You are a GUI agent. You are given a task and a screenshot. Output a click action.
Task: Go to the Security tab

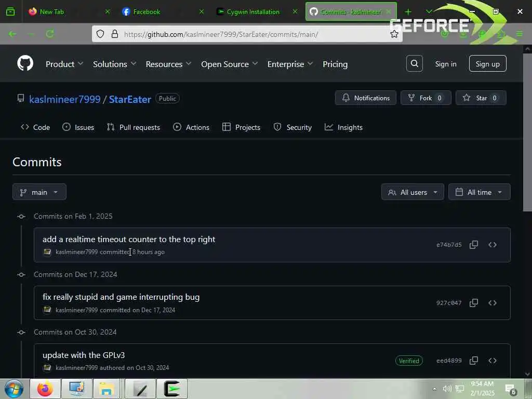tap(292, 127)
